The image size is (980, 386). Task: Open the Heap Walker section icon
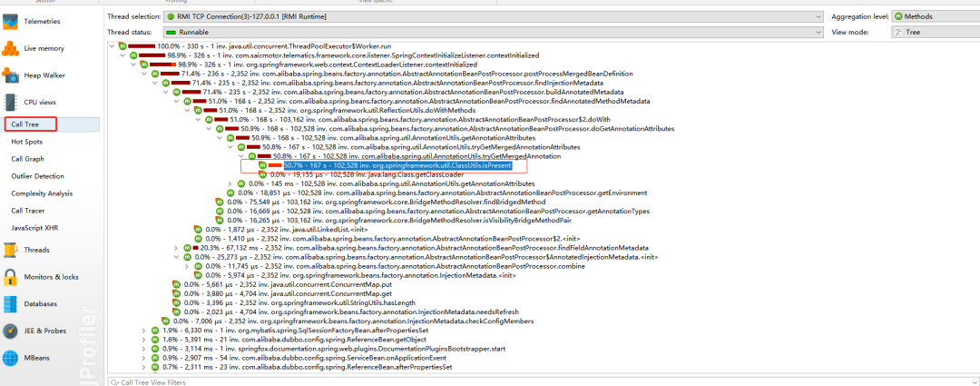[x=11, y=75]
